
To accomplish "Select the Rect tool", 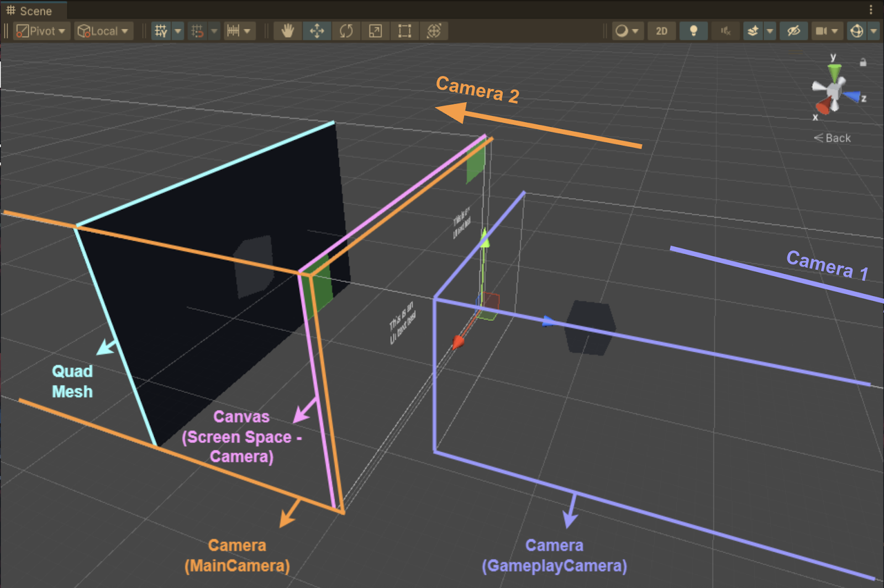I will [404, 31].
